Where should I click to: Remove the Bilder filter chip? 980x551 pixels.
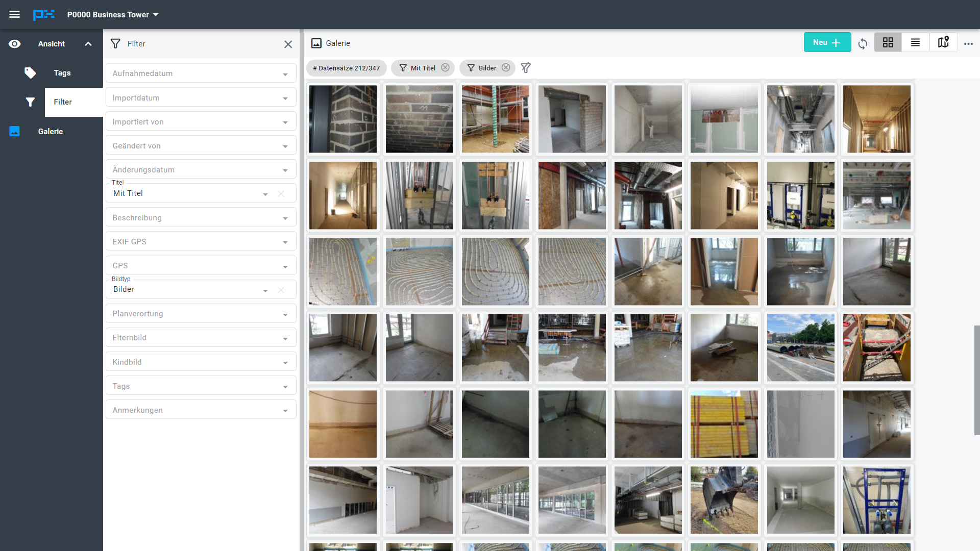(x=506, y=68)
